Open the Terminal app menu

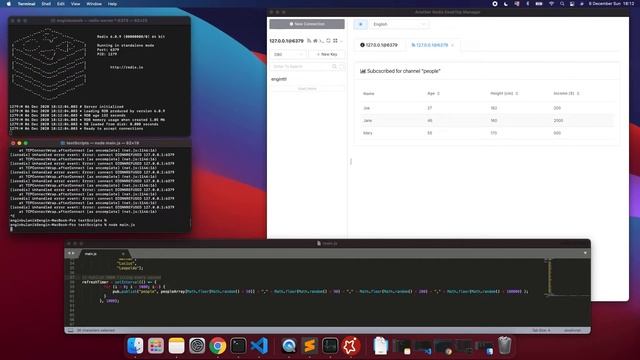click(26, 4)
